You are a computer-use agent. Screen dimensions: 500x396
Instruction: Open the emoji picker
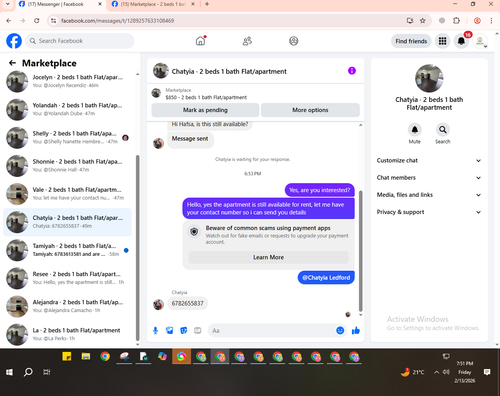pos(340,330)
